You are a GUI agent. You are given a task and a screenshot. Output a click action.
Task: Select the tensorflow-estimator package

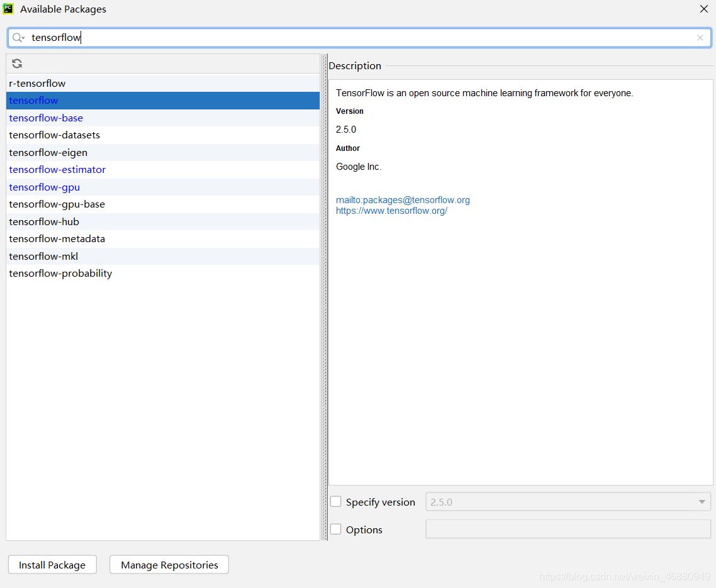(57, 170)
